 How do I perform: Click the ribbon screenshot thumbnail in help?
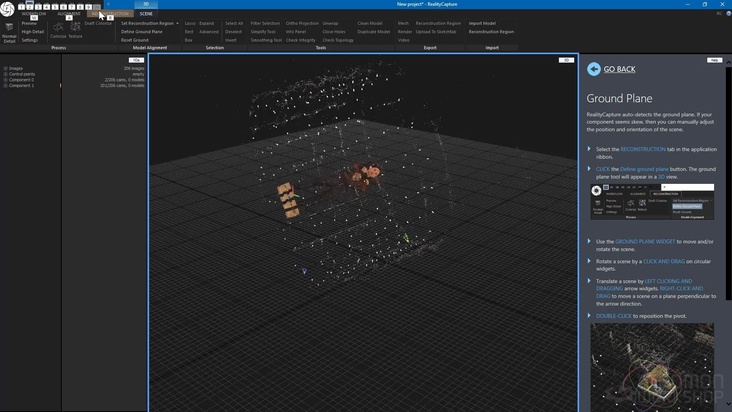652,202
